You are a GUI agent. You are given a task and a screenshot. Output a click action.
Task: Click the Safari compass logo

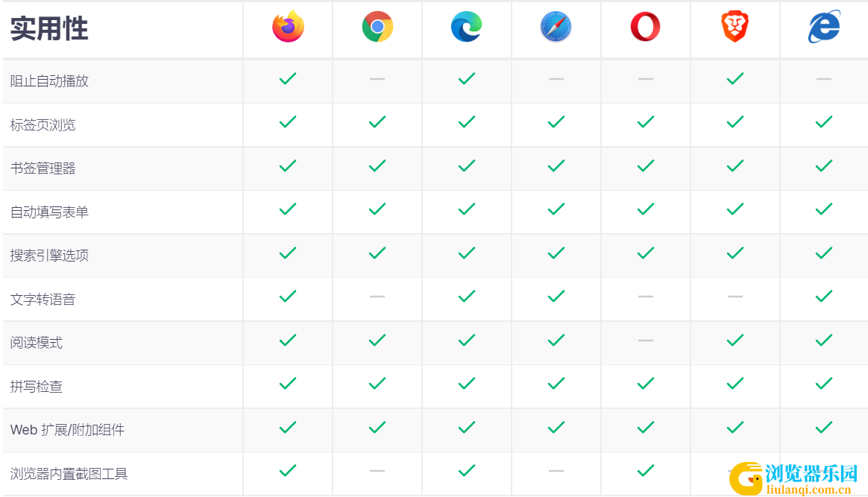pos(556,27)
